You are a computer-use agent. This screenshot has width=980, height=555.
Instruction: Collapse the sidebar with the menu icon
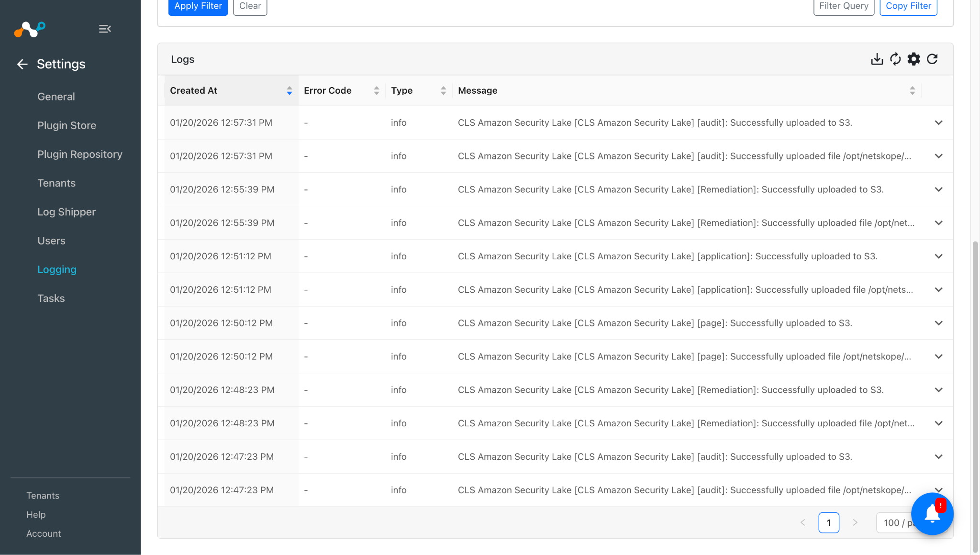pos(105,29)
